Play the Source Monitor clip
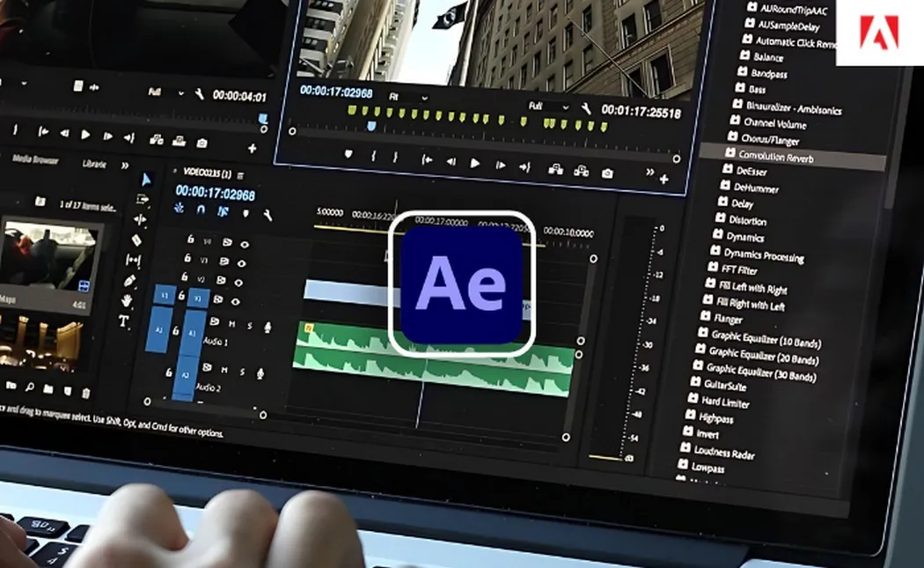 85,135
